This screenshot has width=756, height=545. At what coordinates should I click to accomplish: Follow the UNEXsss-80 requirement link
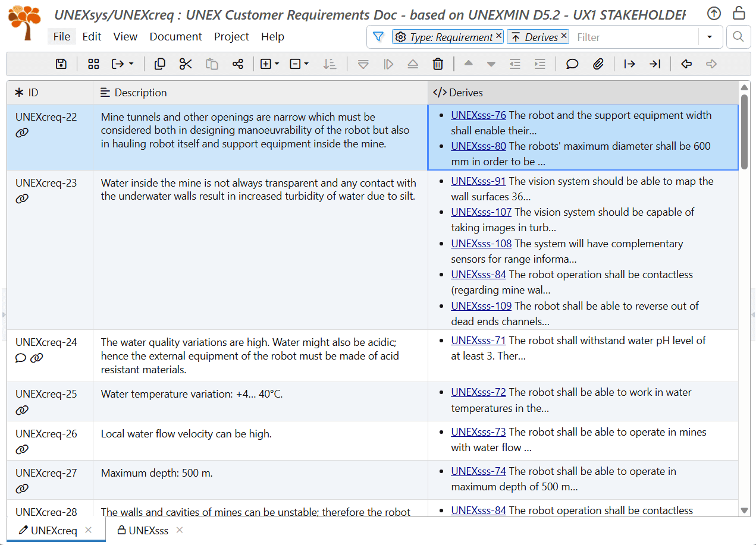click(478, 146)
